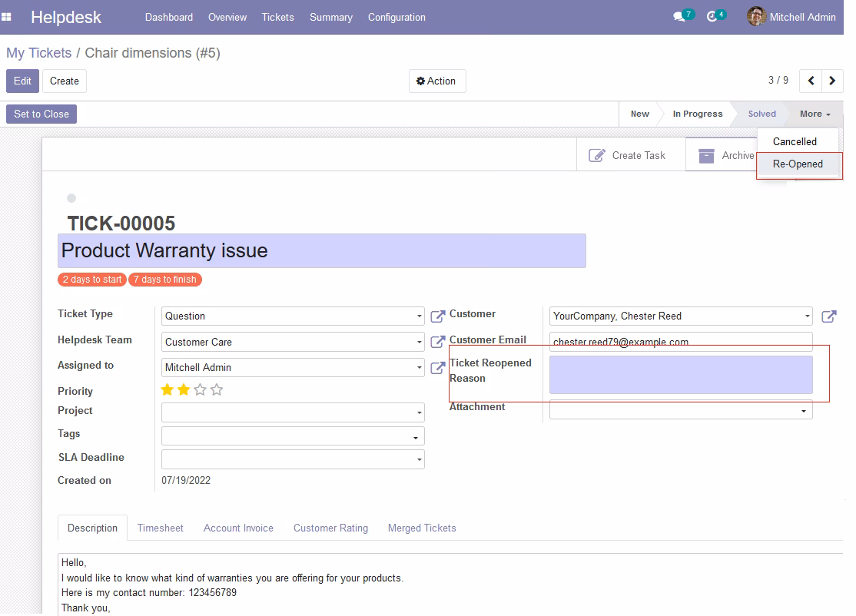The height and width of the screenshot is (616, 856).
Task: Set priority to two stars
Action: click(x=184, y=389)
